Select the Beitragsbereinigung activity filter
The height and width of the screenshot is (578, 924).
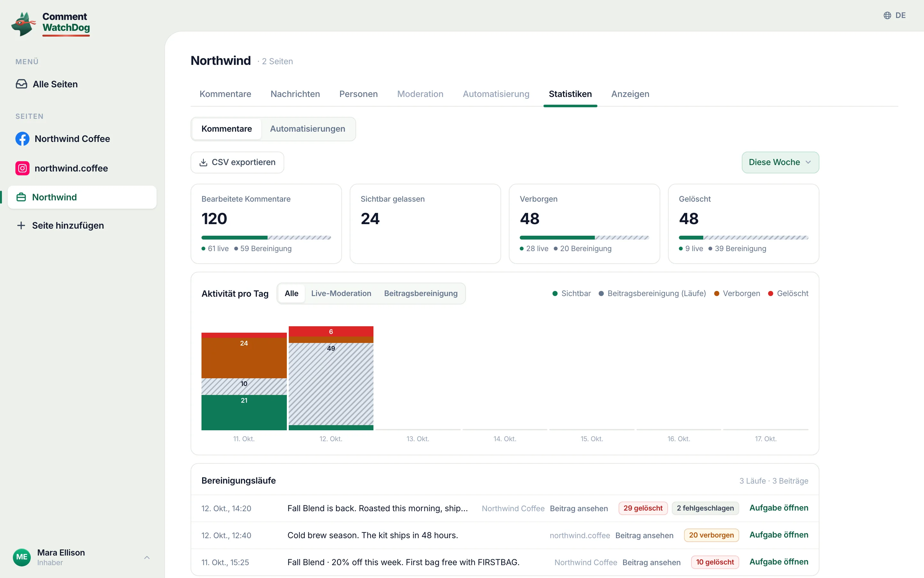pos(421,293)
